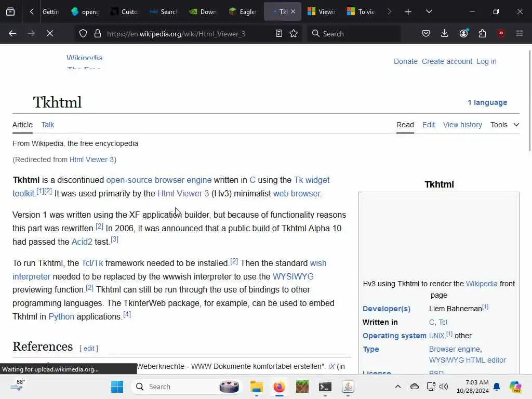This screenshot has height=399, width=532.
Task: Open the Python link
Action: tap(61, 316)
